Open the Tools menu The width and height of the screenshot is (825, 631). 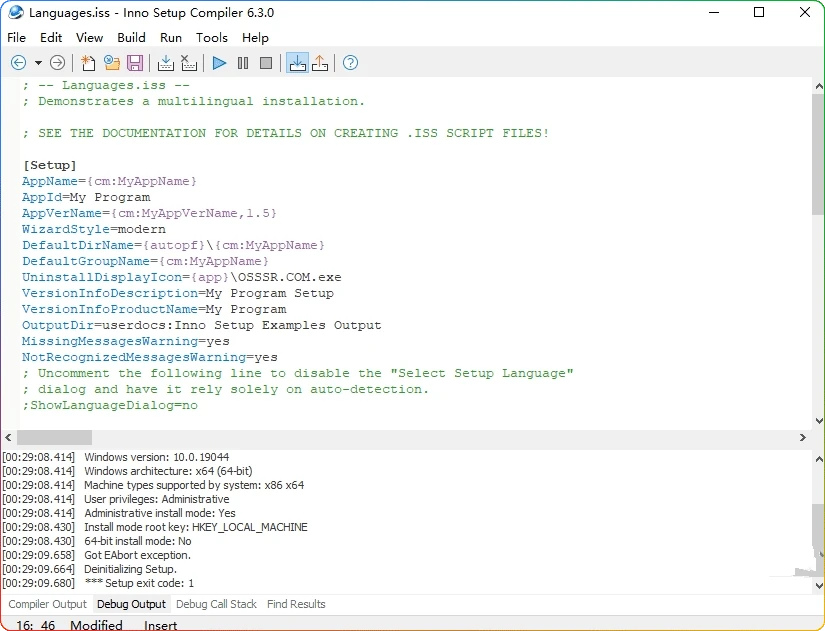coord(212,38)
